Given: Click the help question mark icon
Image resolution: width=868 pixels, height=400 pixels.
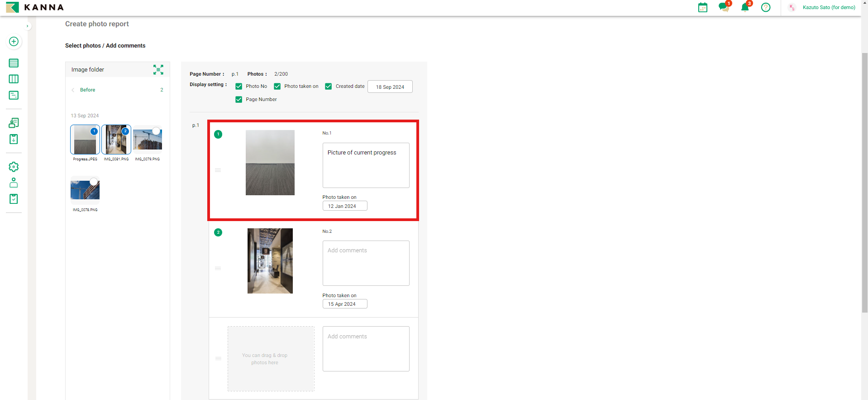Looking at the screenshot, I should 765,7.
